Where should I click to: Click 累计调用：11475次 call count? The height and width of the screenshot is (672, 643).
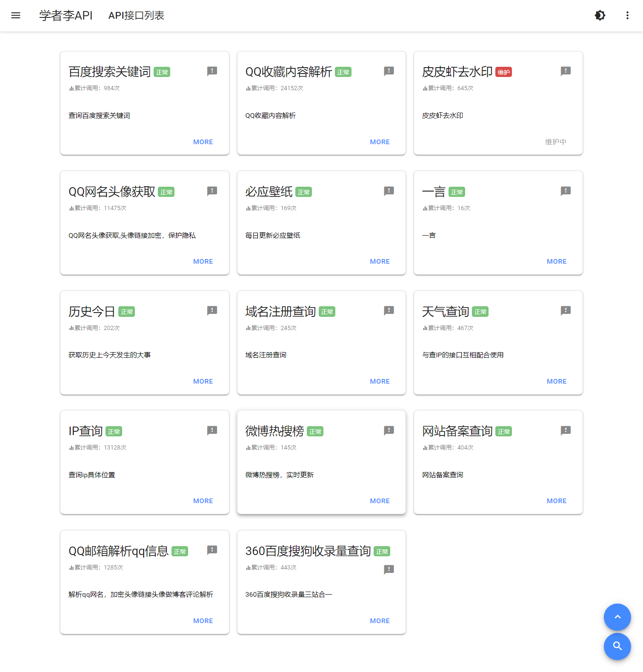point(98,208)
